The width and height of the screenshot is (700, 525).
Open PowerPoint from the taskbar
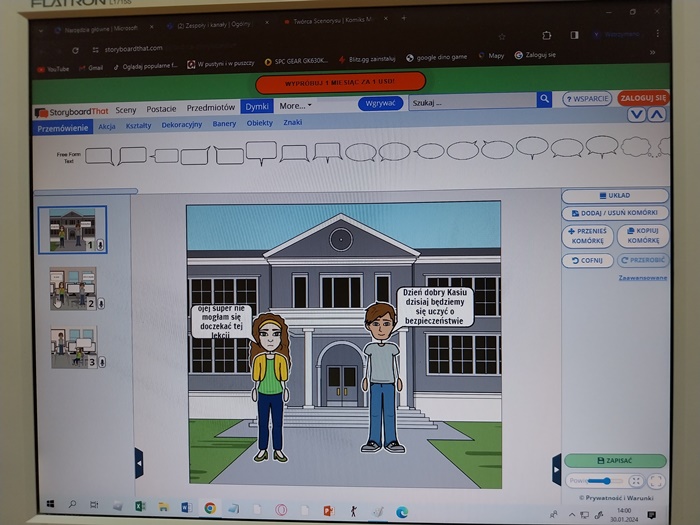[329, 510]
